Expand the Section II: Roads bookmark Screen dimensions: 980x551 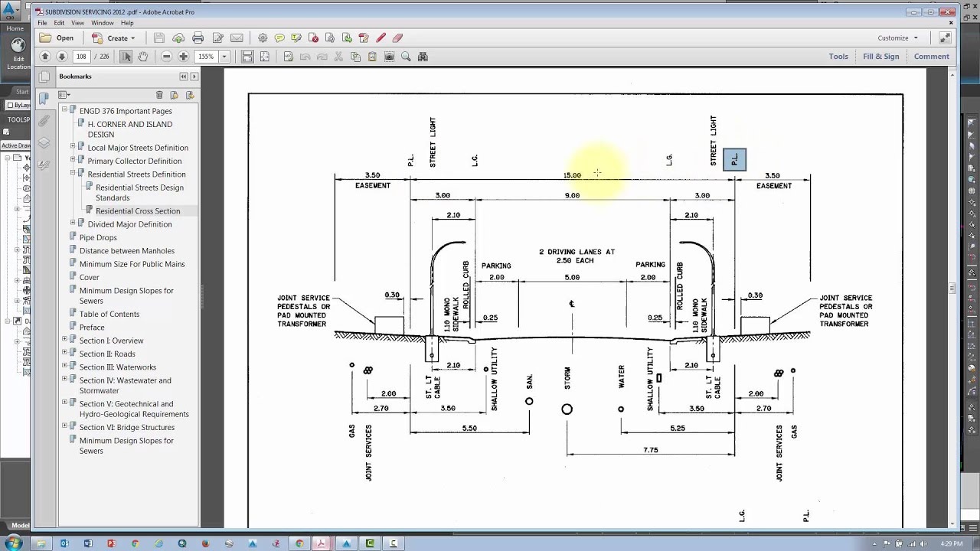pyautogui.click(x=66, y=354)
